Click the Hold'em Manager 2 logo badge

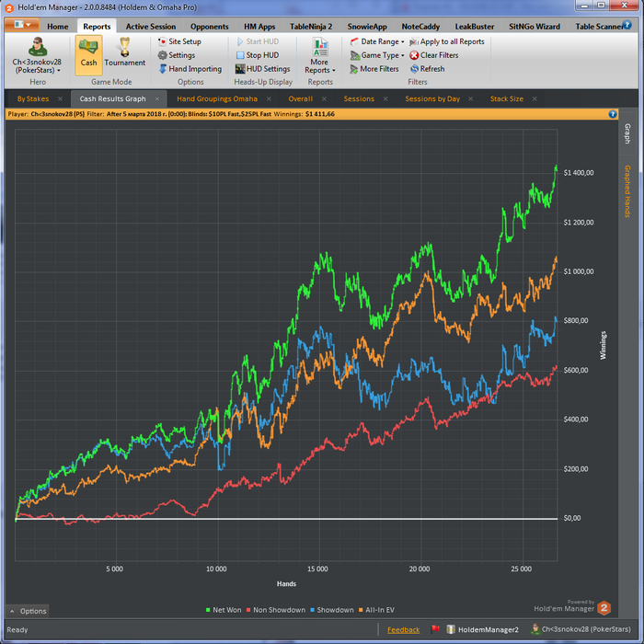(604, 608)
